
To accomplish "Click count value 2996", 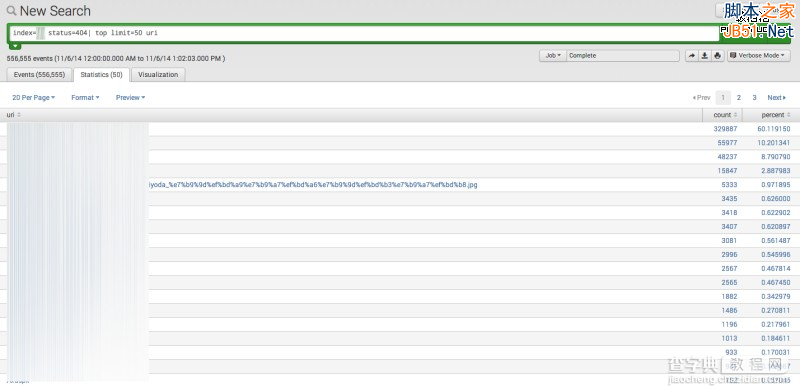I will (x=730, y=254).
